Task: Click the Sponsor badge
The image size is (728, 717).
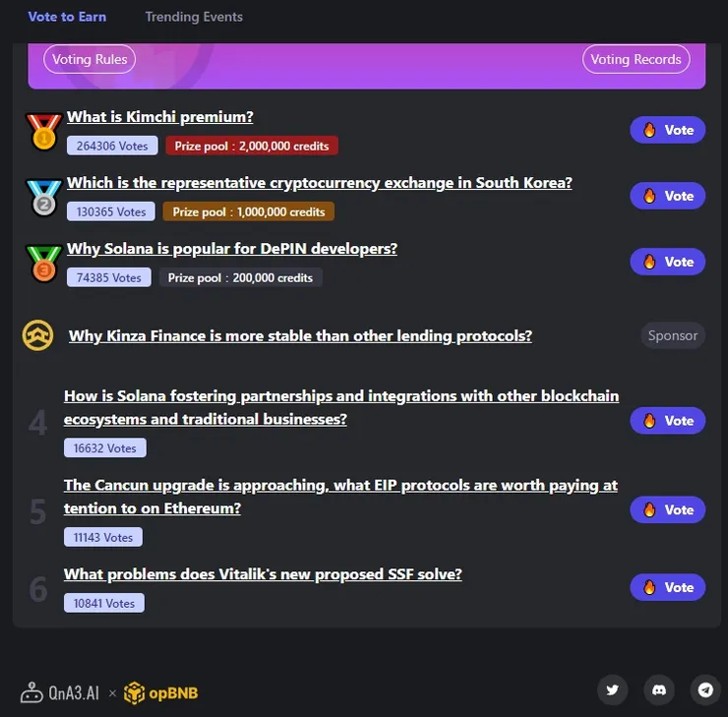Action: (x=673, y=335)
